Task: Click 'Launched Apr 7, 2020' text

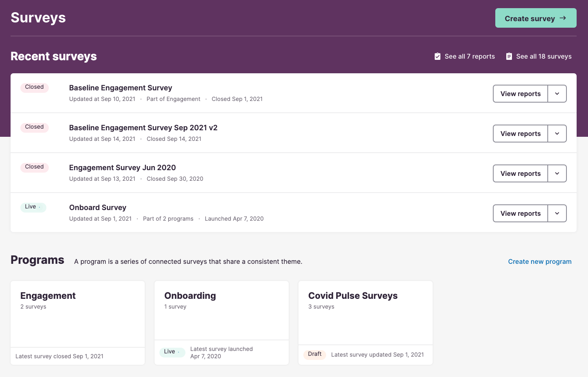Action: coord(234,219)
